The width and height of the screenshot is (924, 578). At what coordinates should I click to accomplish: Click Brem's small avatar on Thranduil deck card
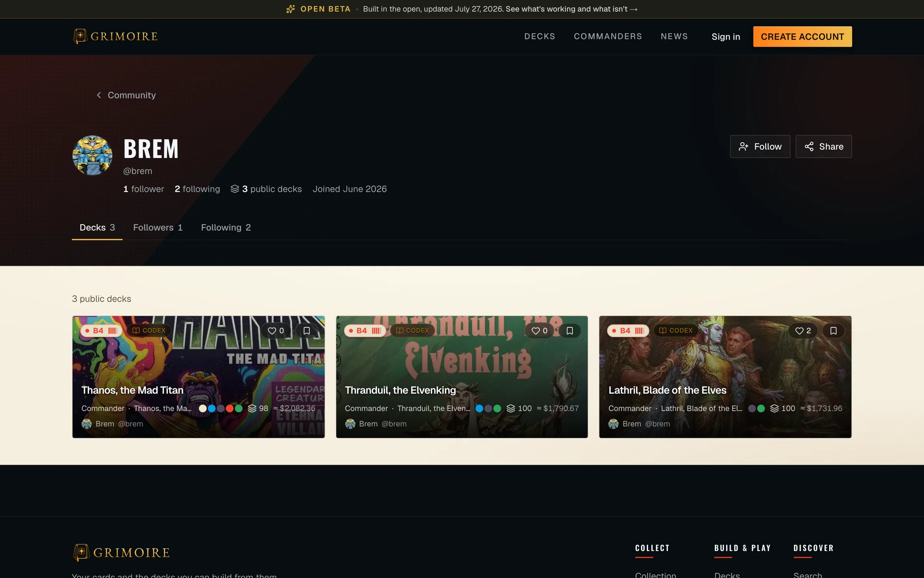(350, 424)
